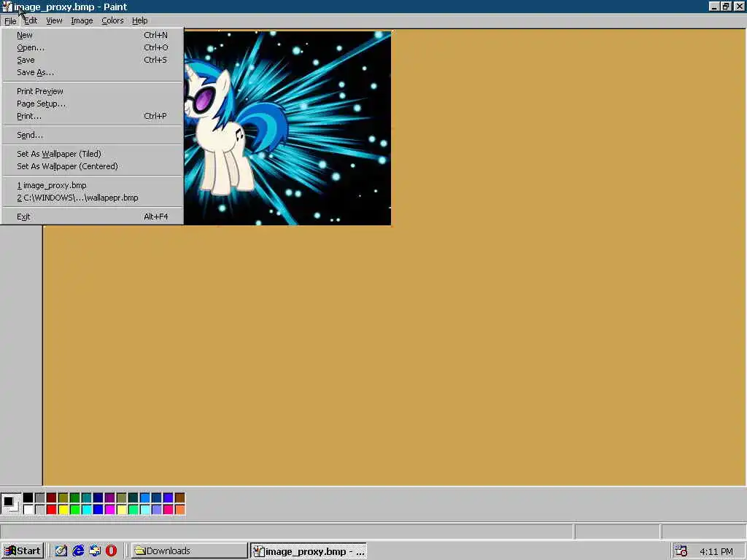
Task: Pick the dark green color swatch
Action: point(75,498)
